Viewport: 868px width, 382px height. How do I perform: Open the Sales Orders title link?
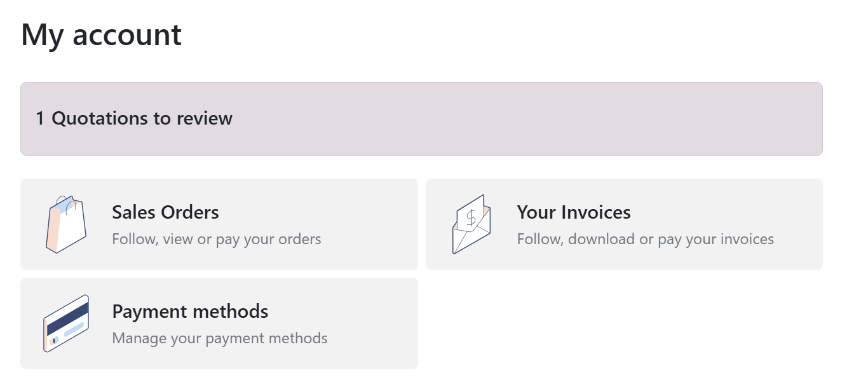[165, 212]
